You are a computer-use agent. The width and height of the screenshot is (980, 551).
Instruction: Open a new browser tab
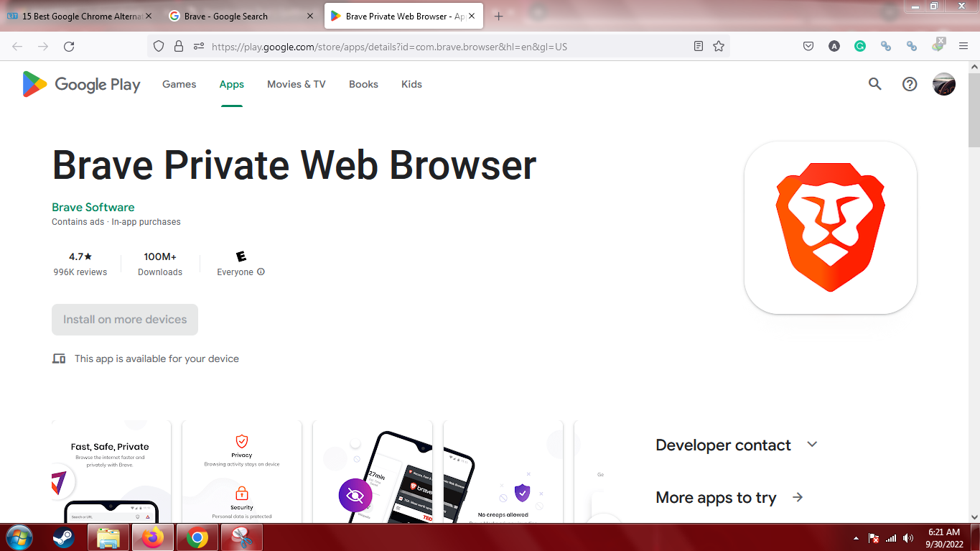(x=499, y=16)
